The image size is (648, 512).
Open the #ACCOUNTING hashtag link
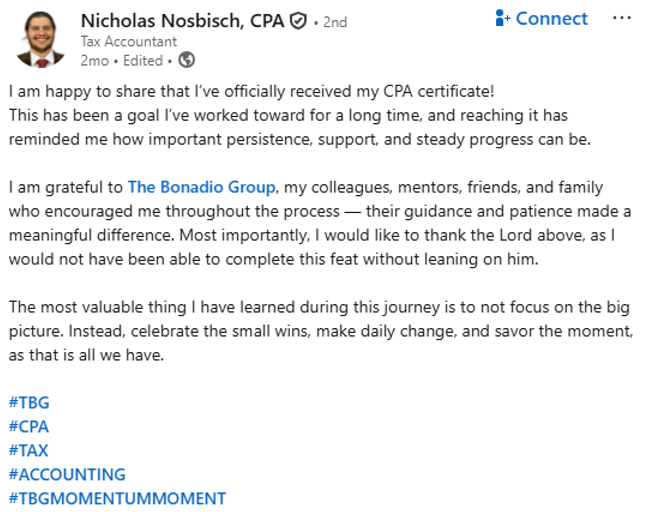[x=67, y=474]
